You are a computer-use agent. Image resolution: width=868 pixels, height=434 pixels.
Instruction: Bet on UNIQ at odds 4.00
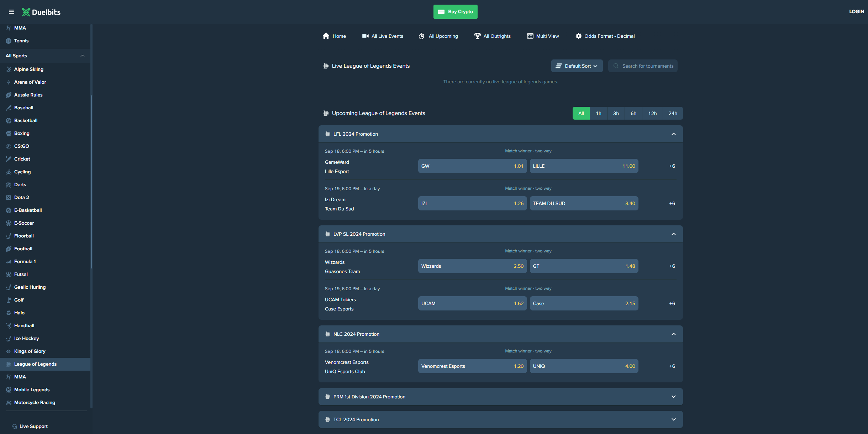[584, 366]
